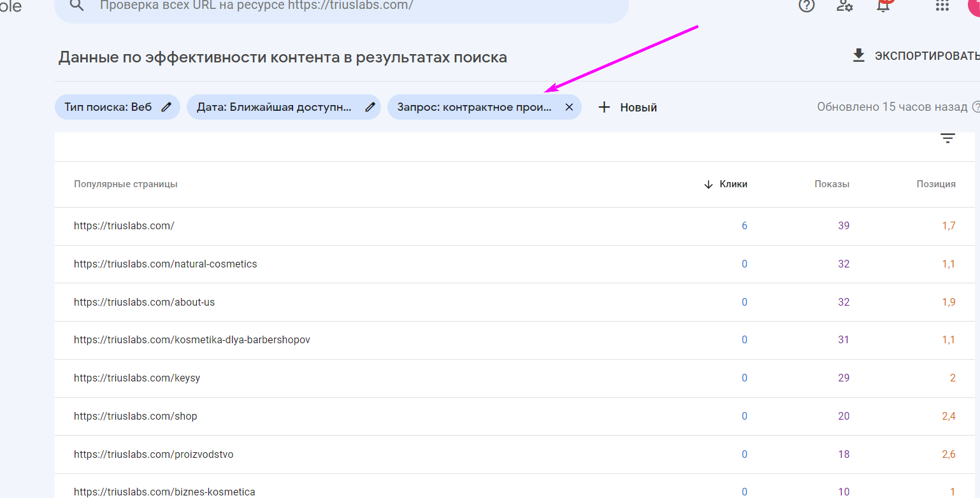Click the plus icon for new filter

point(604,107)
